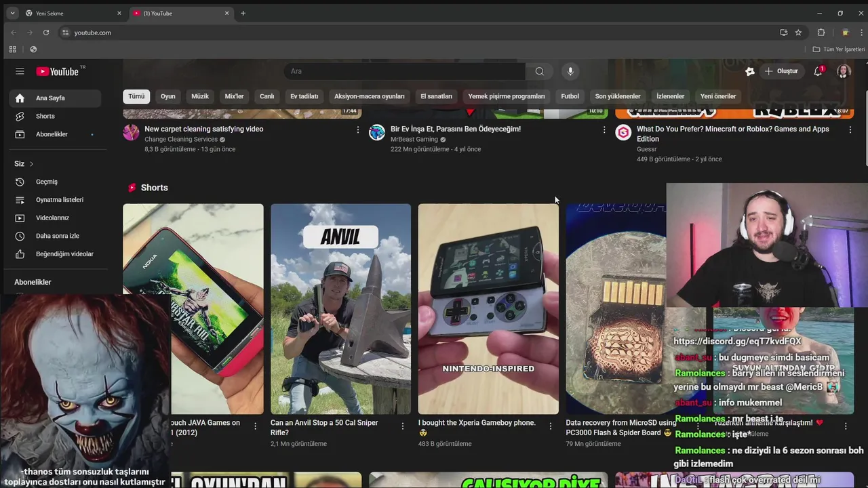Open Tüm Yer İşaretleri bookmarks folder
The image size is (868, 488).
(839, 49)
